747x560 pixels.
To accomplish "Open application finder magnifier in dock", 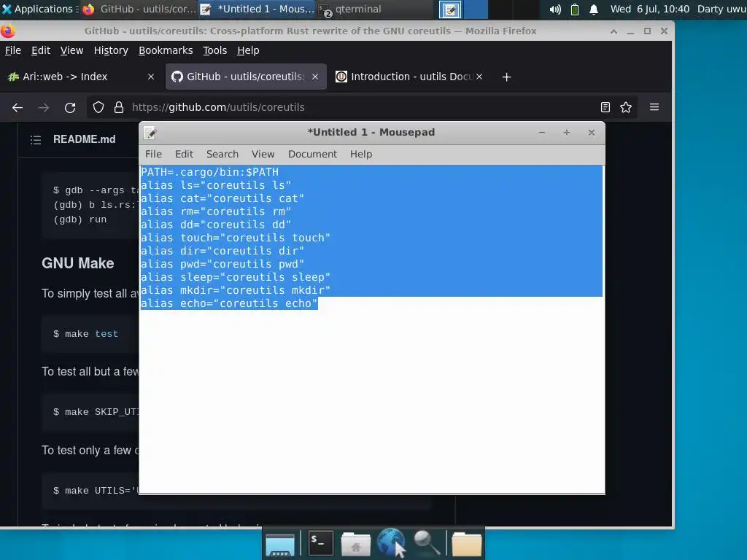I will tap(426, 543).
